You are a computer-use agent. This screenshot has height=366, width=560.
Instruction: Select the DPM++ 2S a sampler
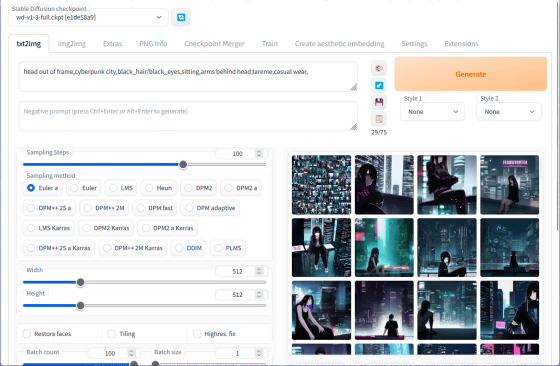[49, 208]
